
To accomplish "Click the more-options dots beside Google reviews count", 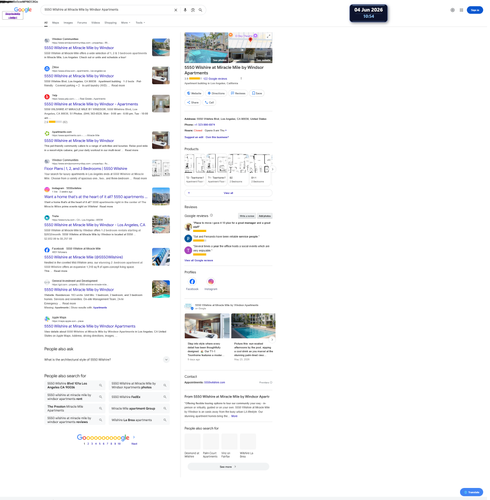I will pyautogui.click(x=241, y=79).
